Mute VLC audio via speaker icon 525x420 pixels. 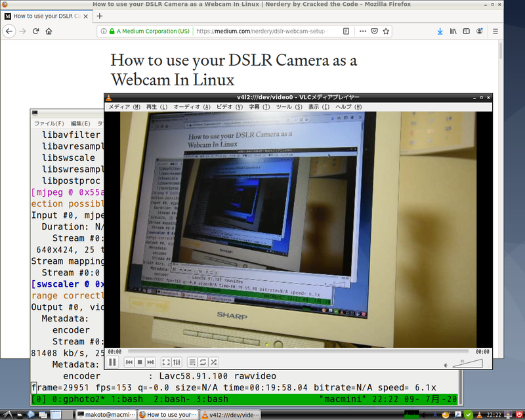[x=446, y=365]
